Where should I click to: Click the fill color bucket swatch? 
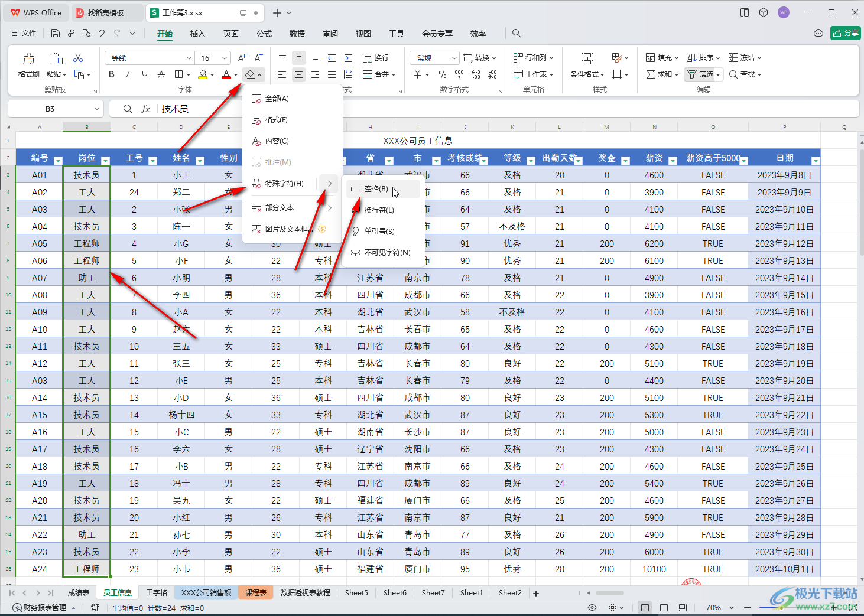point(203,74)
